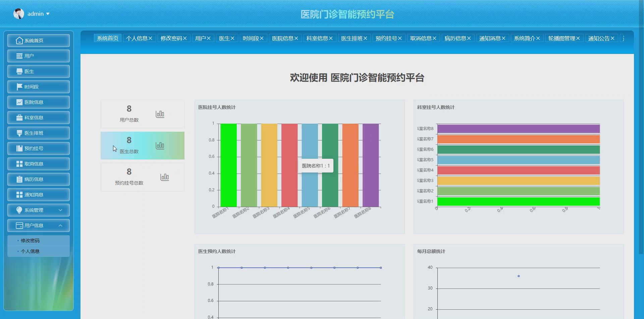
Task: Click the card icon beside 用户信息
Action: [19, 226]
